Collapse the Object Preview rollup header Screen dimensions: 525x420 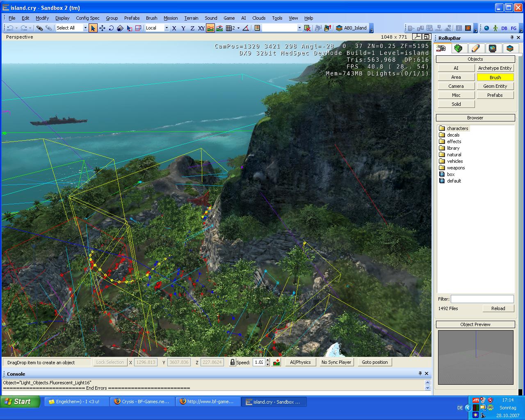pos(475,324)
